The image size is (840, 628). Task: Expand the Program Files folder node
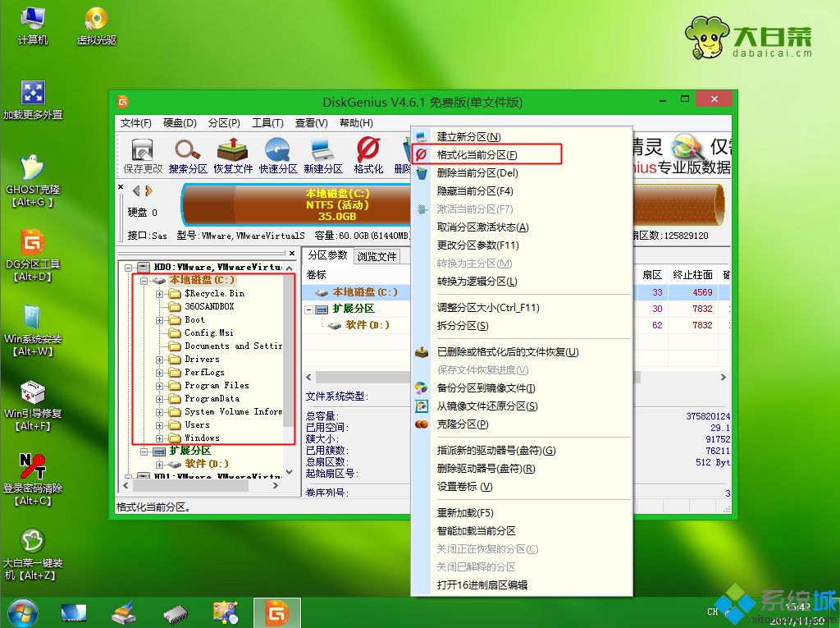[160, 386]
